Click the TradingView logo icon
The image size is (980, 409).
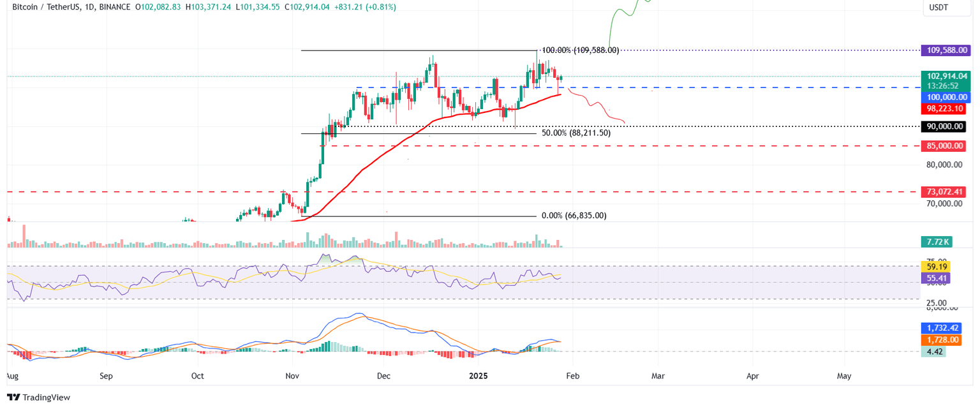[13, 398]
